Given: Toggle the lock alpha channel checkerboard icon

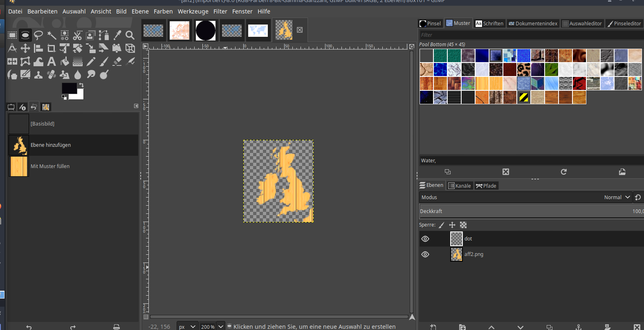Looking at the screenshot, I should pos(463,225).
